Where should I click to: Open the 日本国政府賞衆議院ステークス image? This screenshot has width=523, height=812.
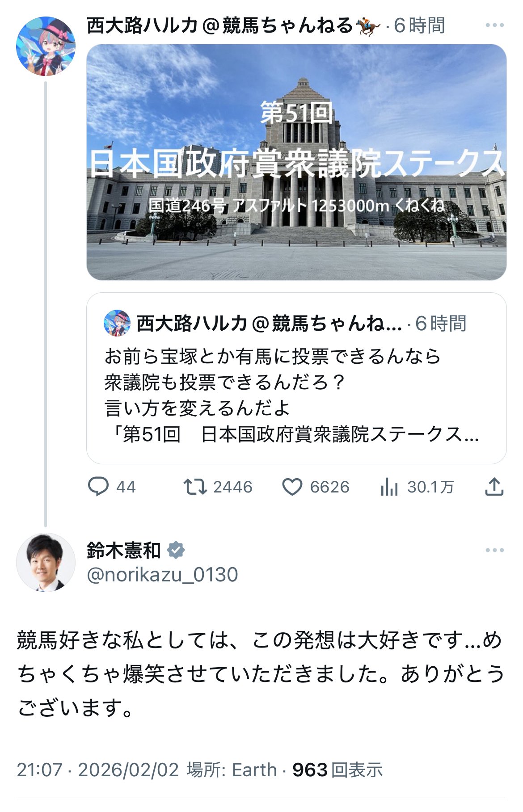click(296, 162)
